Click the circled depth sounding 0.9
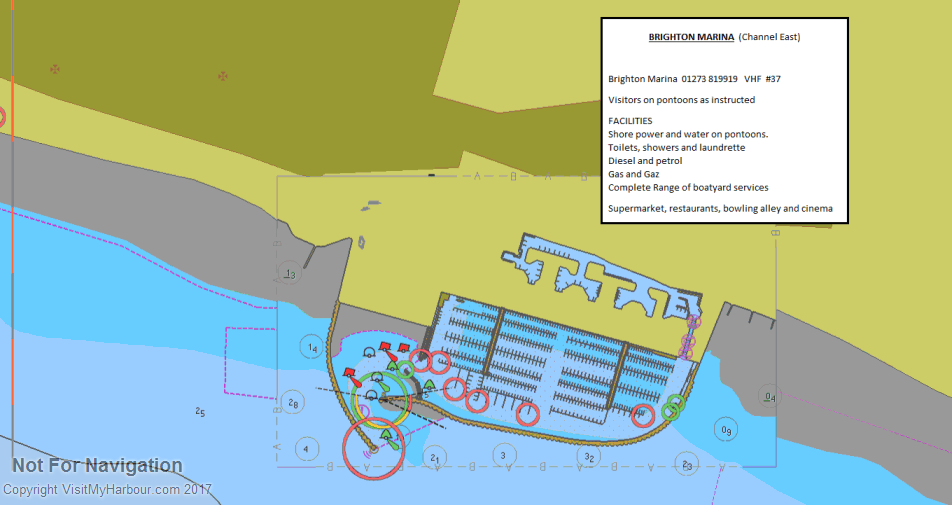 [726, 430]
